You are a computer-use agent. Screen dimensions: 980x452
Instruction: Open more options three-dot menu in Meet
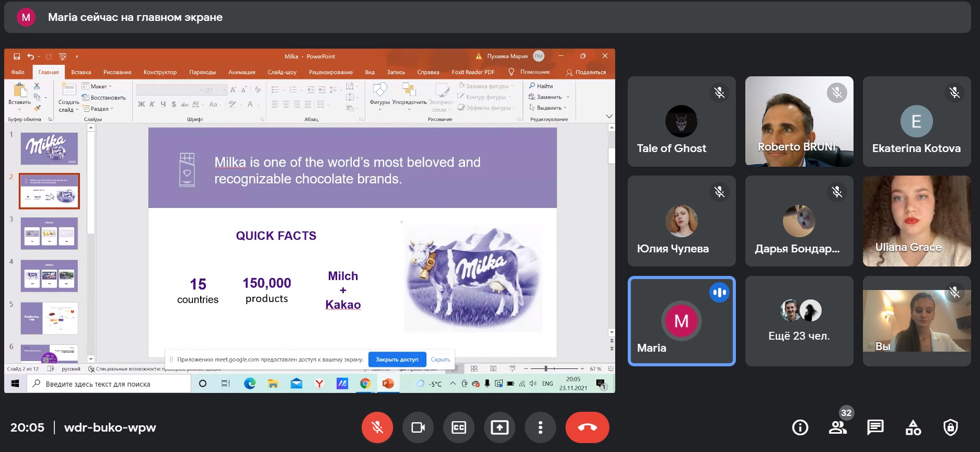click(x=540, y=427)
